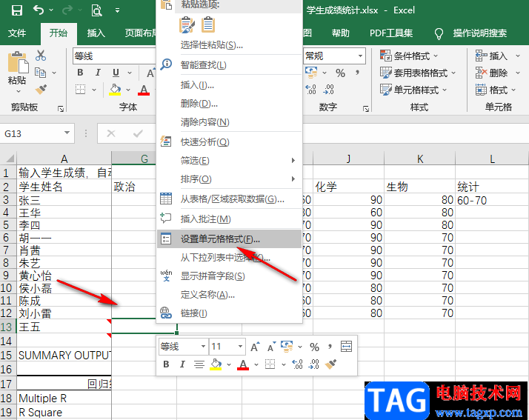Save the workbook via title bar icon
529x420 pixels.
[16, 10]
